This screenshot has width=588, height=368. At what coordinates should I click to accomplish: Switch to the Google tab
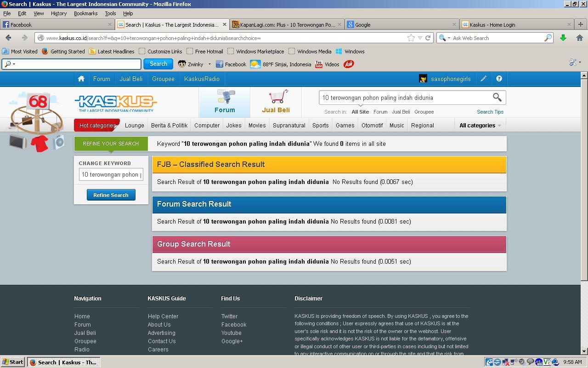(x=402, y=24)
